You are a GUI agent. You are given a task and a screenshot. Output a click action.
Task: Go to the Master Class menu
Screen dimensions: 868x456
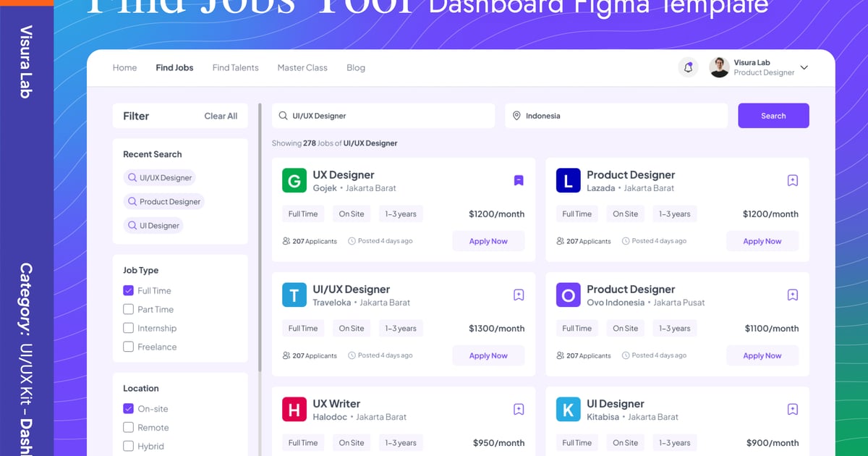pyautogui.click(x=302, y=68)
